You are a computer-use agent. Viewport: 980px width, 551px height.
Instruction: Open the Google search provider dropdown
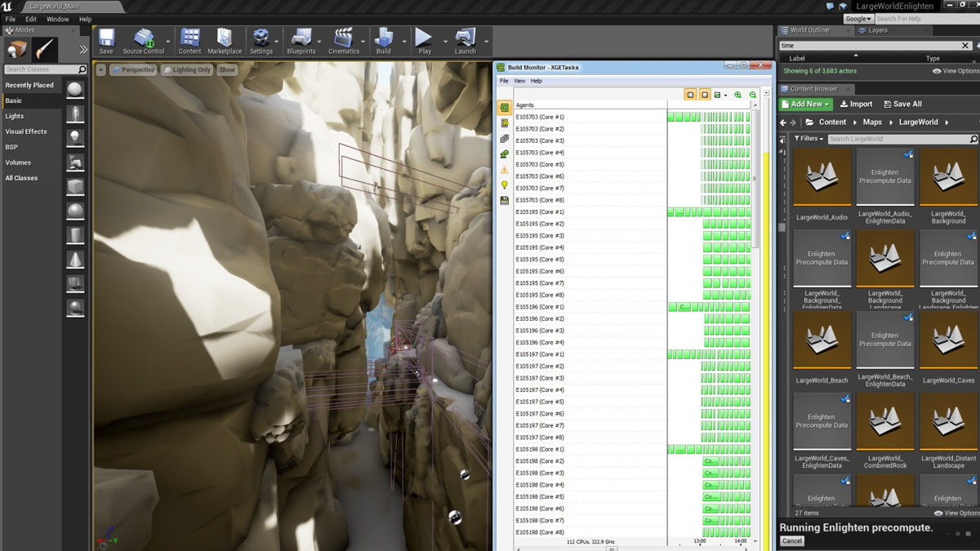[x=858, y=19]
